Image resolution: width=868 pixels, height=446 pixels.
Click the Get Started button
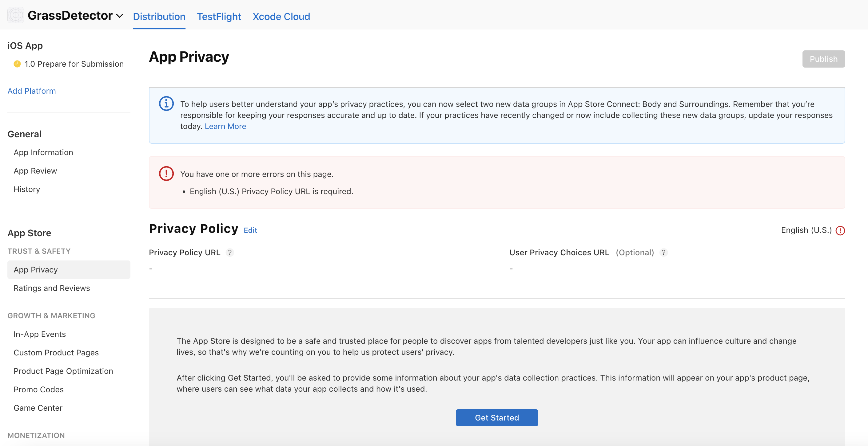click(x=497, y=417)
